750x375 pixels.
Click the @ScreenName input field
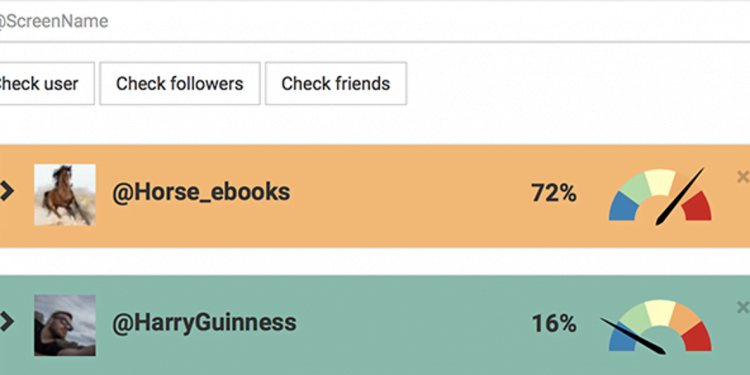point(375,22)
